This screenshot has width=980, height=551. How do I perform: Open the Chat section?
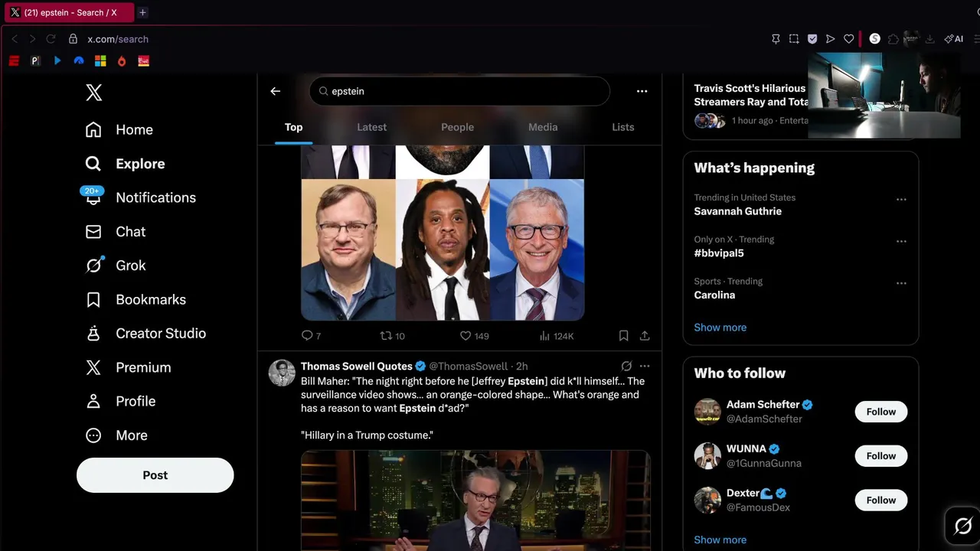pos(116,231)
